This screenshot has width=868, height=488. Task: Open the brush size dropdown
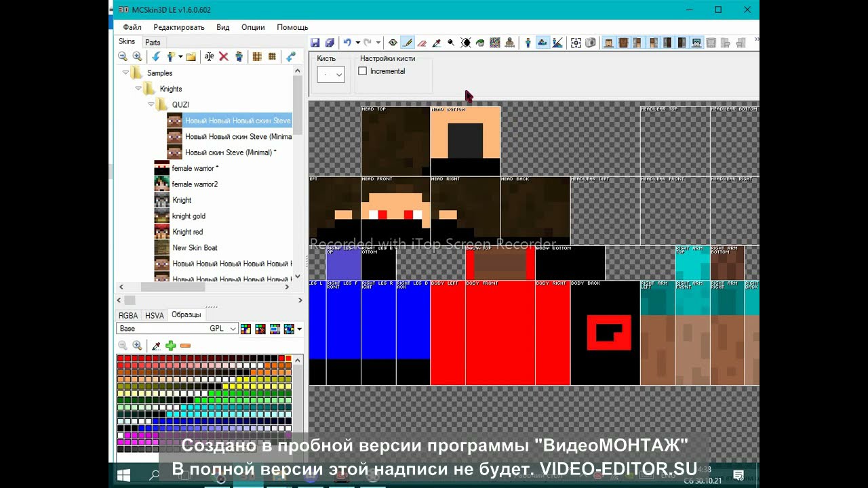coord(331,75)
